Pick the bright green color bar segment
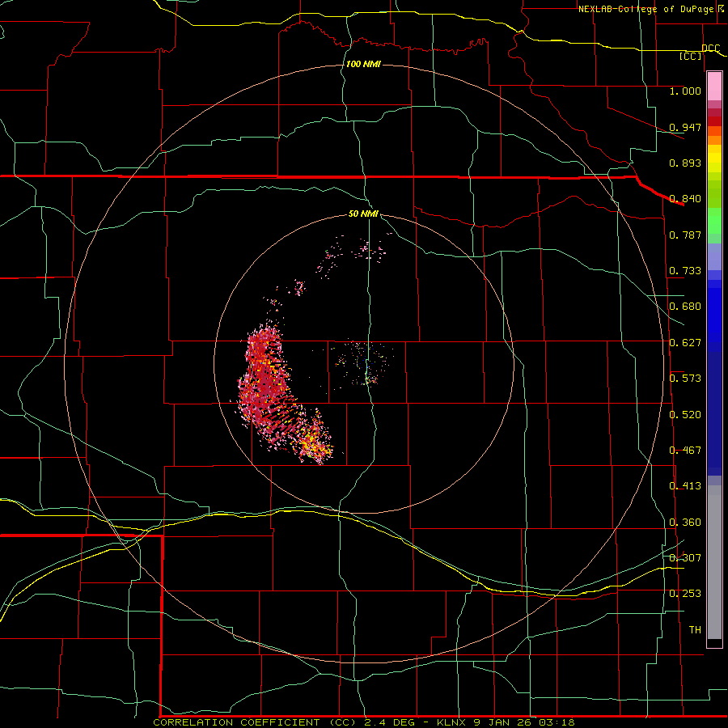The height and width of the screenshot is (728, 728). tap(714, 221)
